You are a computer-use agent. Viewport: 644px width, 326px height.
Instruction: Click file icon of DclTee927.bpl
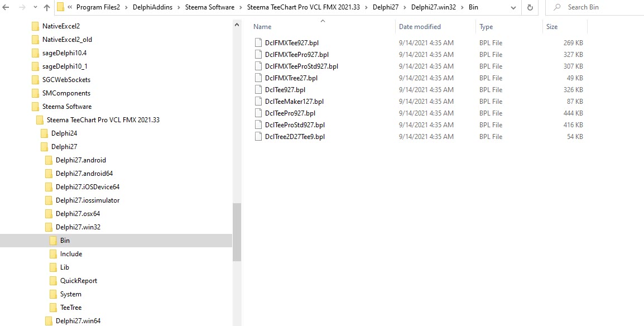click(x=258, y=89)
